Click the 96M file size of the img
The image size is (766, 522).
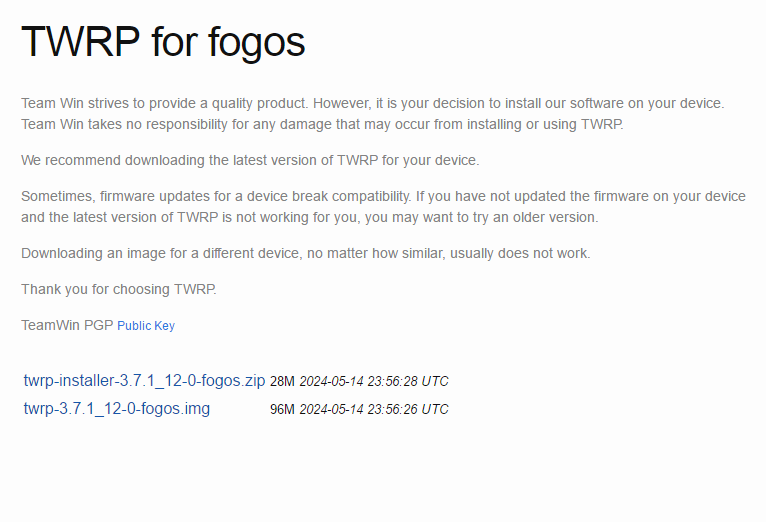point(282,409)
